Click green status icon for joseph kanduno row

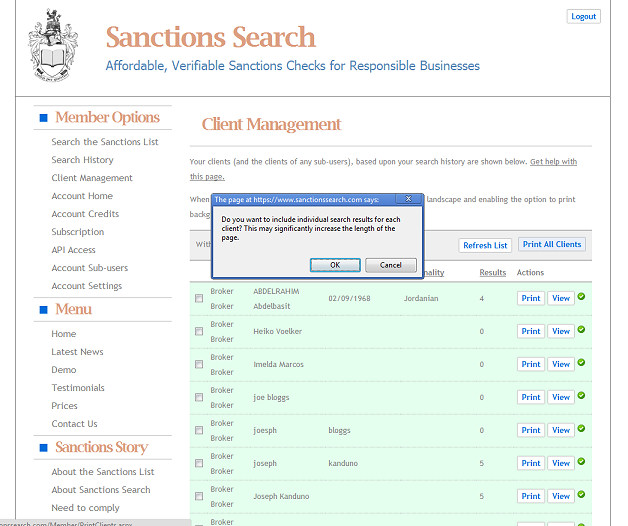[582, 462]
